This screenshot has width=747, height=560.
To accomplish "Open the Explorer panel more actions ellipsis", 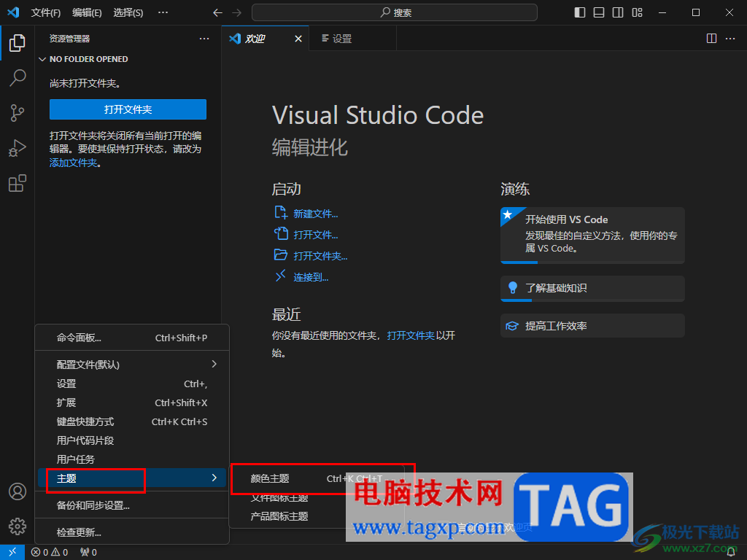I will pos(204,39).
